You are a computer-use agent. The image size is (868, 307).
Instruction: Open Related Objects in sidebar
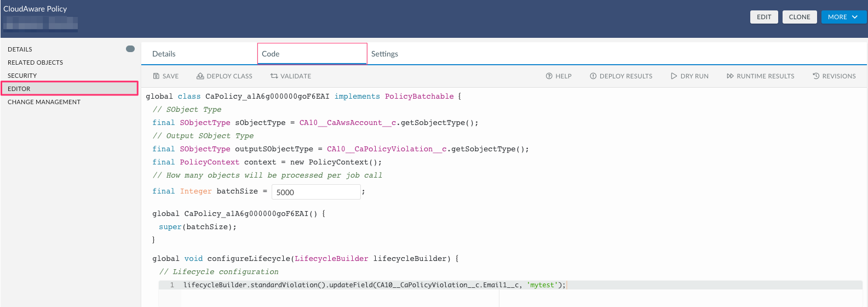coord(35,62)
